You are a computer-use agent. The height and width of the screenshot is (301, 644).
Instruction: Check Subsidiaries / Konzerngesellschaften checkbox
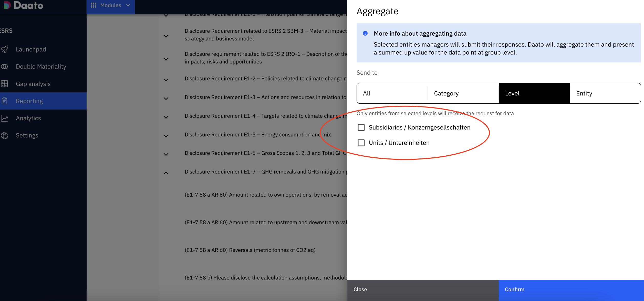click(361, 127)
